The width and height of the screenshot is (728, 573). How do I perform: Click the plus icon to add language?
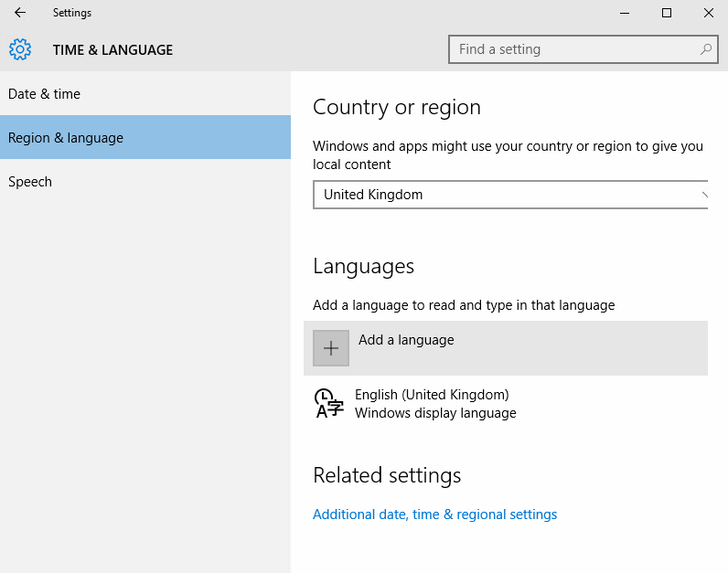(x=331, y=348)
